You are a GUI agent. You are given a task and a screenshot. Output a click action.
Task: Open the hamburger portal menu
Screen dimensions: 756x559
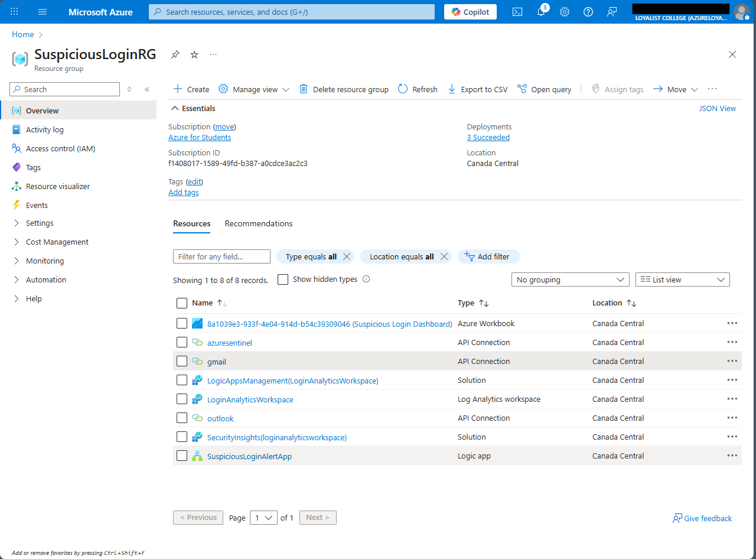[x=42, y=12]
